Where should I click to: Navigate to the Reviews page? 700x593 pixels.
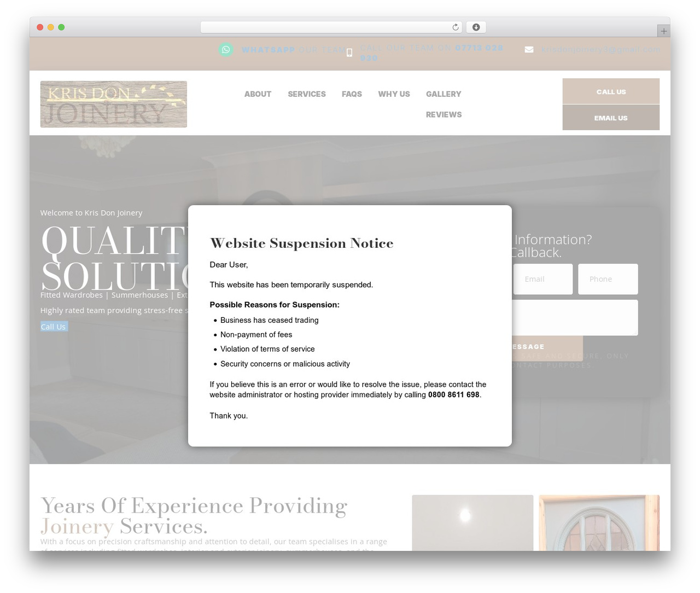point(444,114)
